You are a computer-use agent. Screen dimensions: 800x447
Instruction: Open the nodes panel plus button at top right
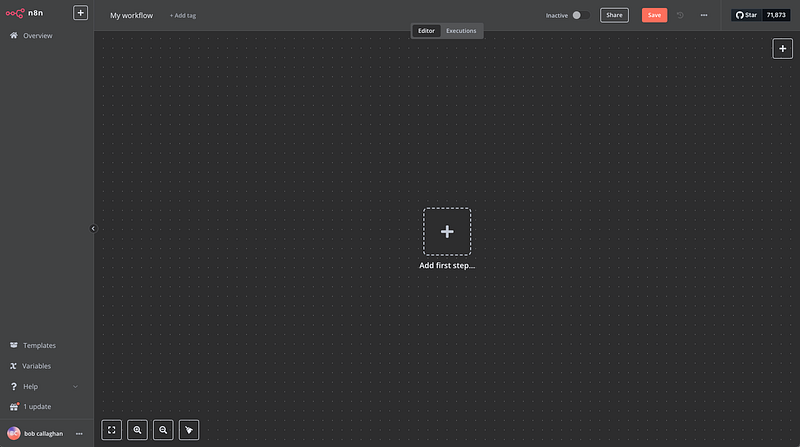[x=782, y=48]
